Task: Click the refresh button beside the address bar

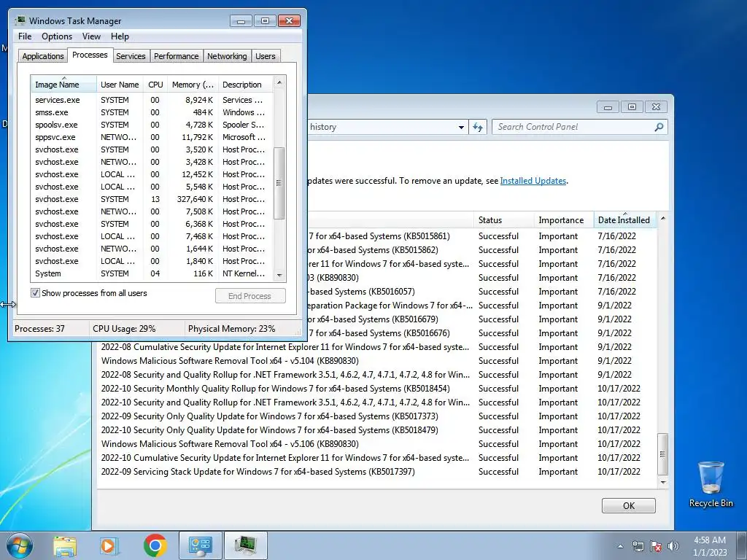Action: click(x=478, y=127)
